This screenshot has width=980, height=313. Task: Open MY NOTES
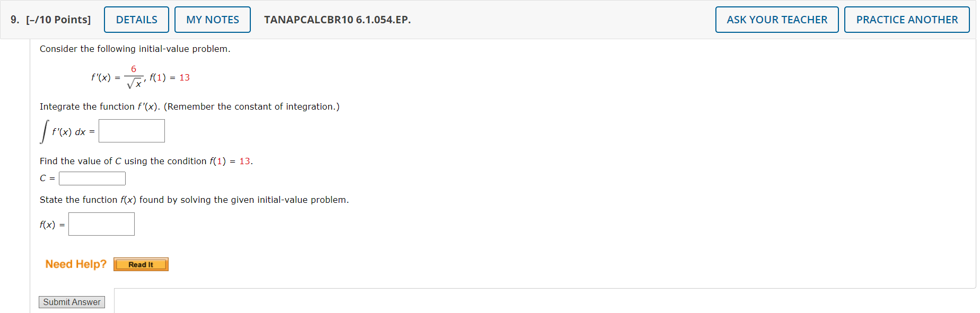point(212,19)
